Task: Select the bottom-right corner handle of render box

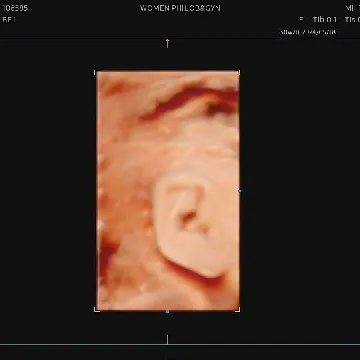Action: click(238, 310)
